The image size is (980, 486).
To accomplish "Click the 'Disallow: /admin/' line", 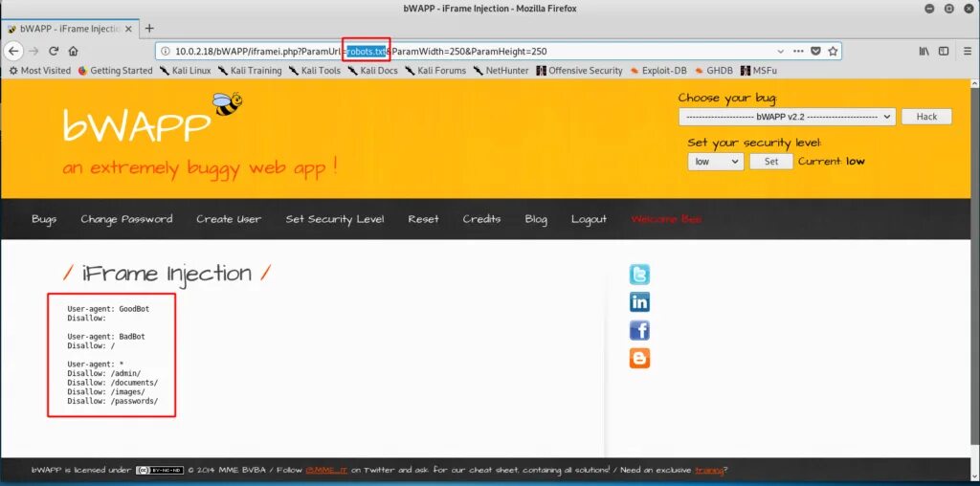I will [x=104, y=373].
